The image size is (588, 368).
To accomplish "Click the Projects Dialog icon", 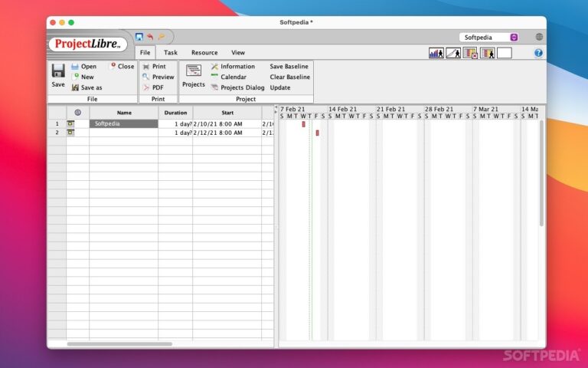I will point(214,87).
